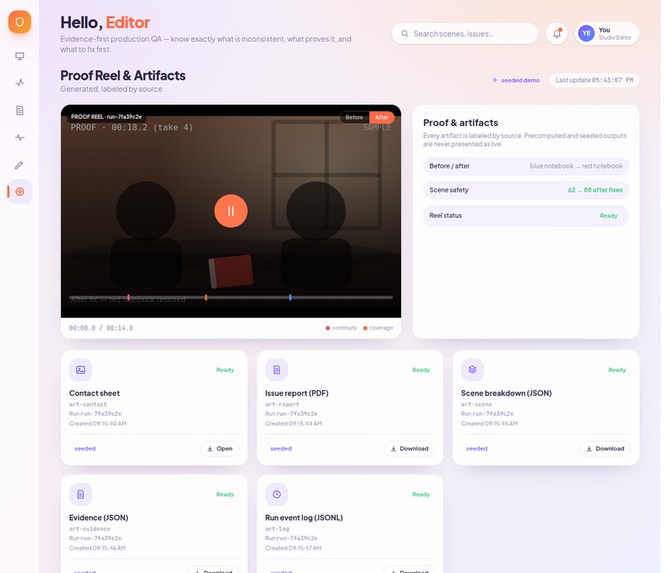Select the active target icon in sidebar
The width and height of the screenshot is (666, 573).
click(20, 192)
